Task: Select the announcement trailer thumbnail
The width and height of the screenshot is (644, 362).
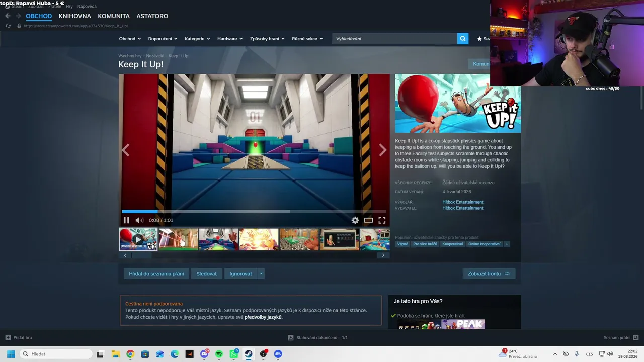Action: tap(138, 239)
